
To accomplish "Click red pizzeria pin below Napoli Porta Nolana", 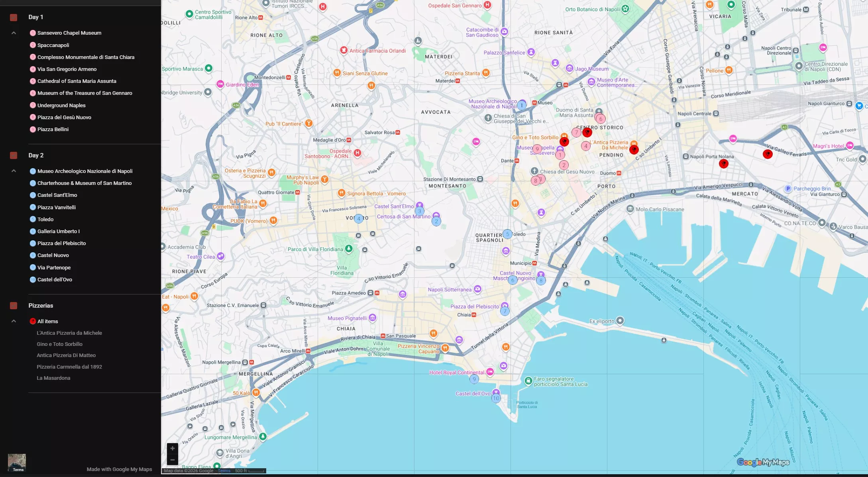I will 724,163.
